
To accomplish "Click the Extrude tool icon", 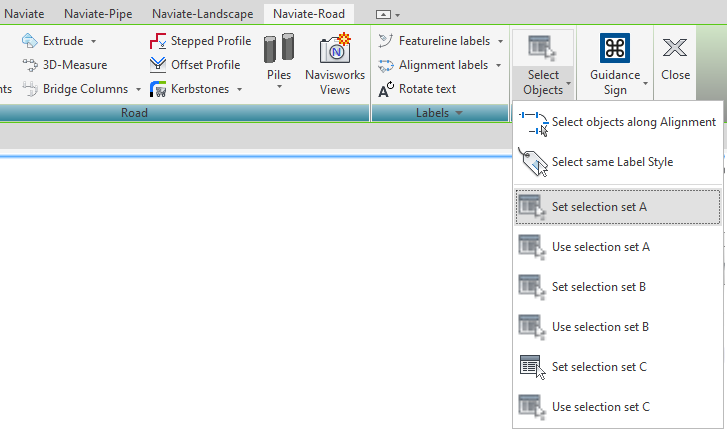I will coord(30,41).
